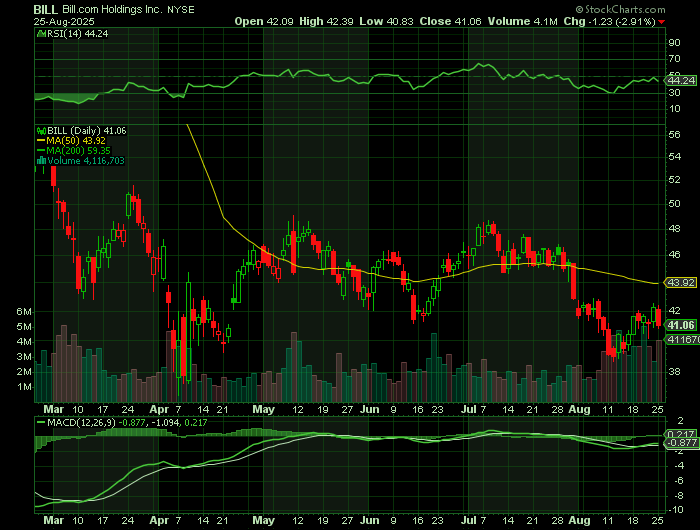Click the 41.06 last price tag
Viewport: 700px width, 530px height.
click(x=682, y=325)
